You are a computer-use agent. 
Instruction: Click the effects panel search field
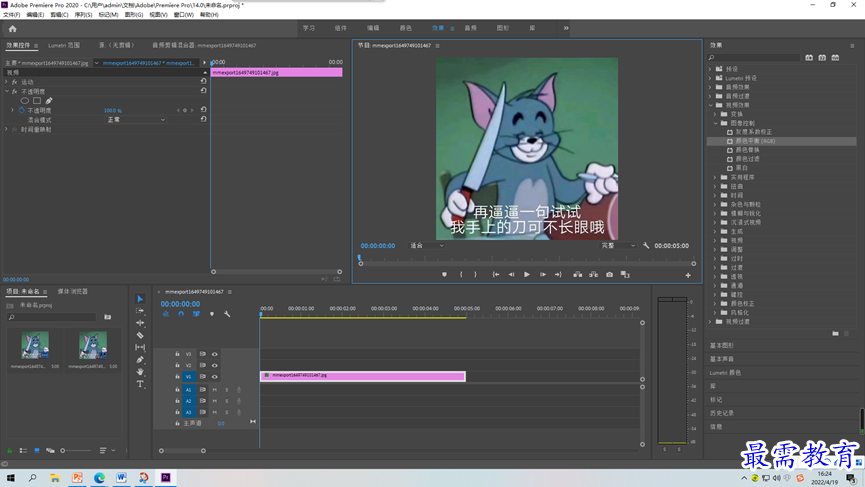point(754,57)
